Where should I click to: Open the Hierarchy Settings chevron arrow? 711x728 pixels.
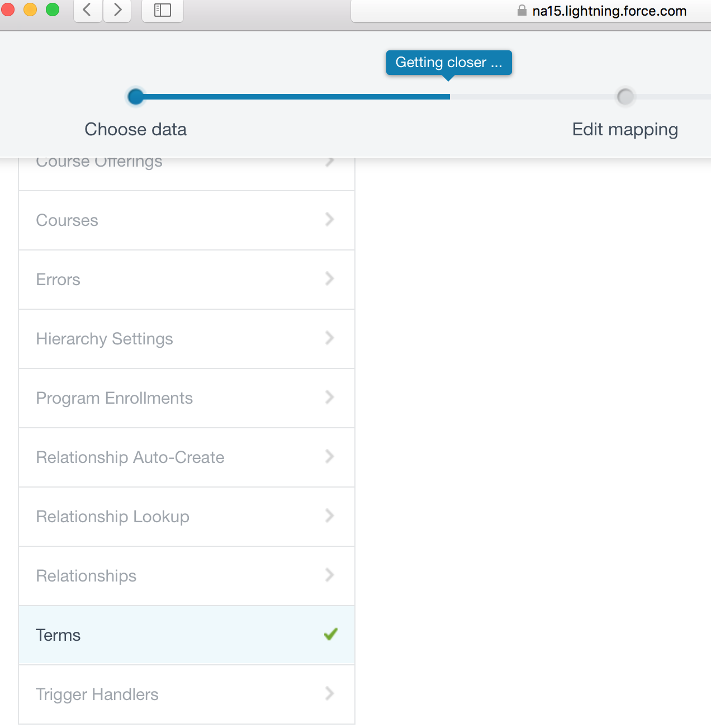(330, 338)
